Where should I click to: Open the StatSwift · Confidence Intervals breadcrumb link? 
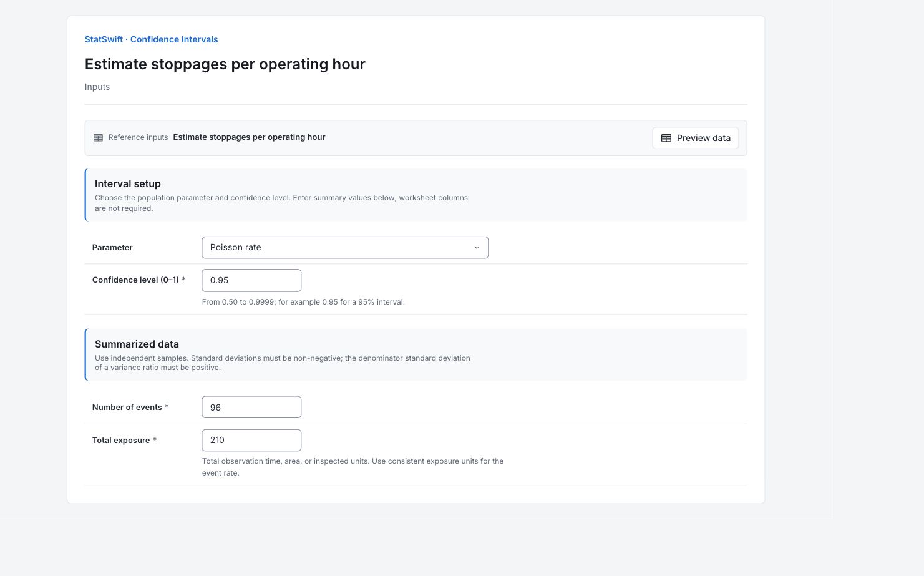point(151,39)
